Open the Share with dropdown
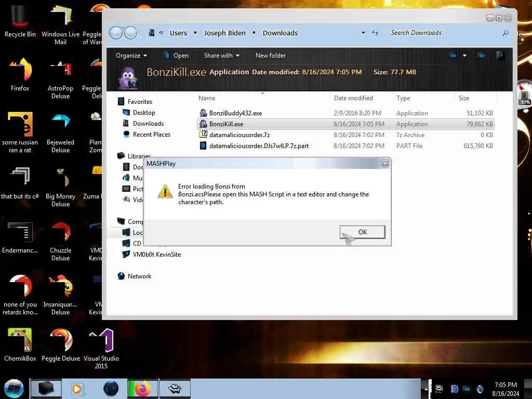The width and height of the screenshot is (532, 399). pyautogui.click(x=221, y=56)
